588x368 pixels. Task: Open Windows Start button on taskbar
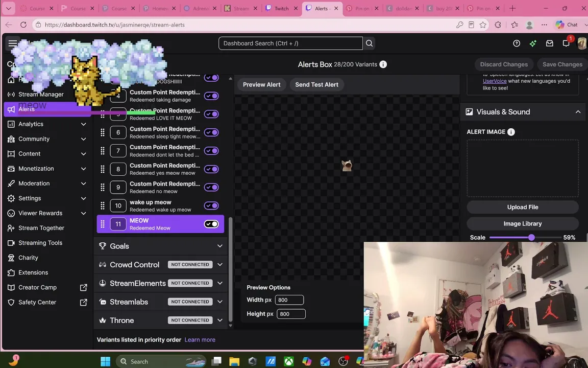[106, 361]
